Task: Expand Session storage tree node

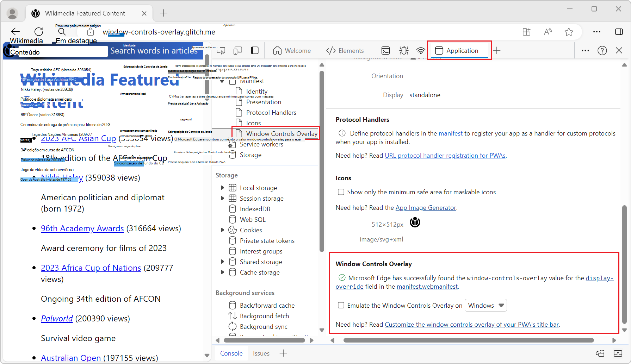Action: click(x=222, y=198)
